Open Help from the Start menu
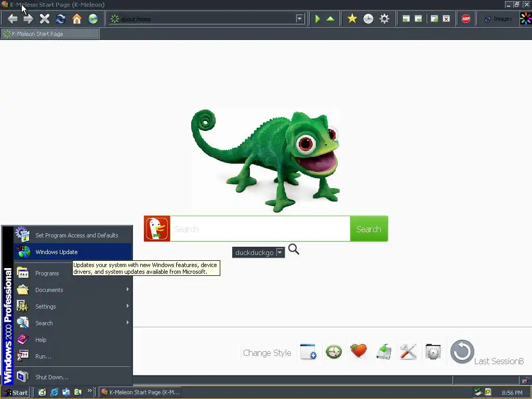Image resolution: width=532 pixels, height=399 pixels. [73, 340]
